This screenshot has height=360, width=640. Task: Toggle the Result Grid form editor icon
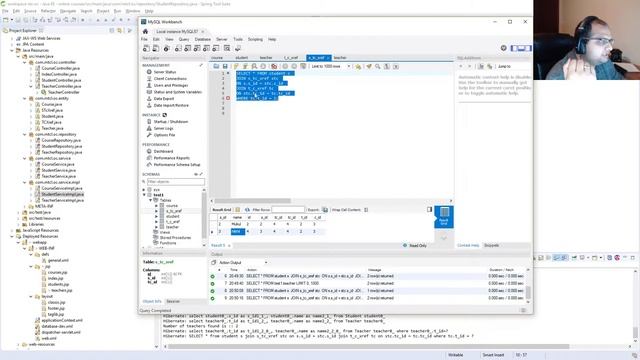(x=238, y=210)
